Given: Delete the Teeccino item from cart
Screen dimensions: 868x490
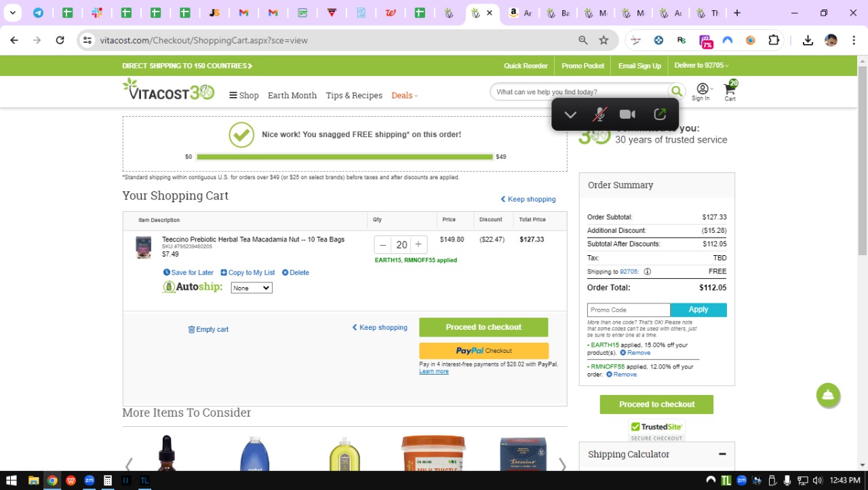Looking at the screenshot, I should (x=296, y=273).
